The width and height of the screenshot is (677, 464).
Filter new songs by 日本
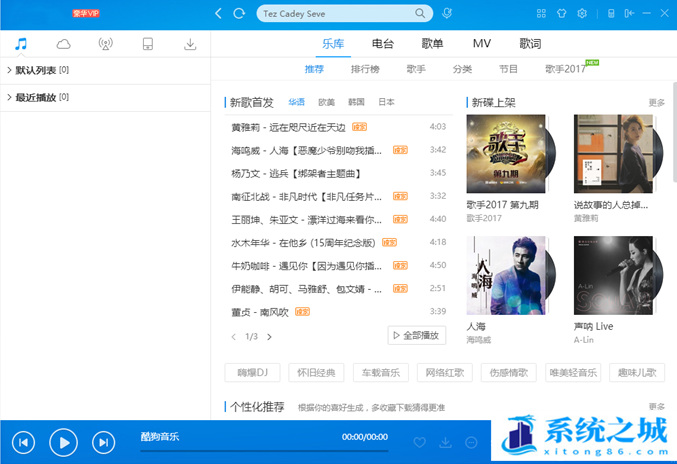point(386,102)
